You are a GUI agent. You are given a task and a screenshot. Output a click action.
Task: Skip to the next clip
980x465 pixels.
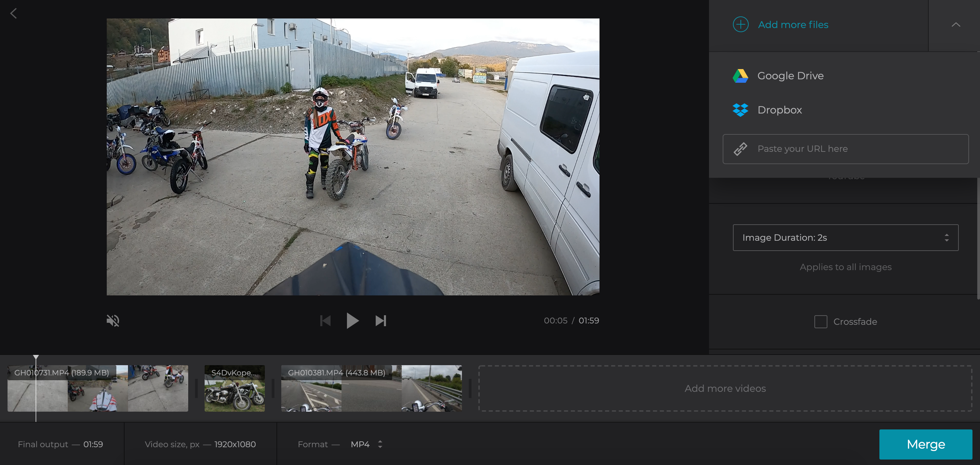pyautogui.click(x=380, y=320)
